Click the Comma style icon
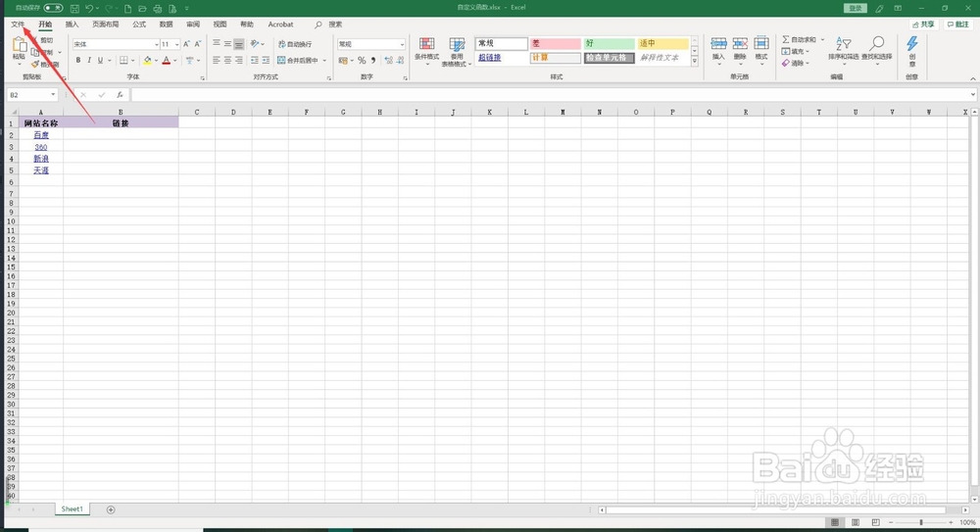The width and height of the screenshot is (980, 532). pyautogui.click(x=373, y=60)
